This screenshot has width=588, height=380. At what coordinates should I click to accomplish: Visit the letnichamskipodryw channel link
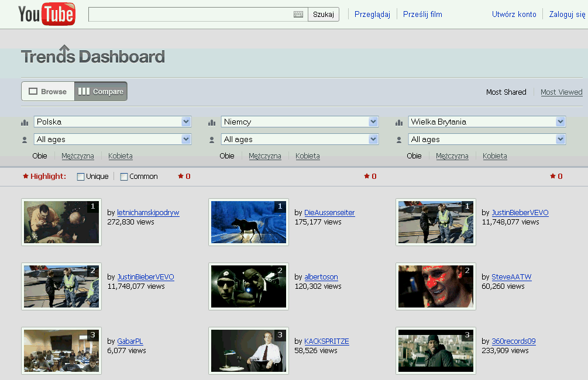pyautogui.click(x=148, y=213)
